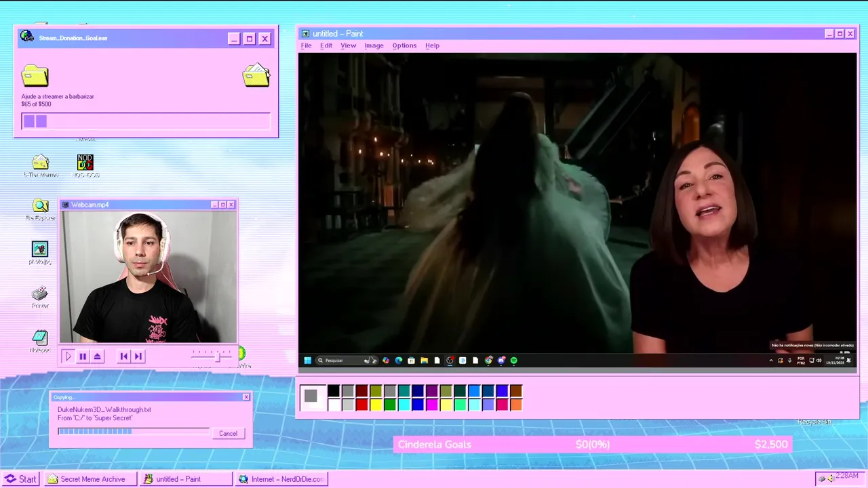
Task: Open the Printer desktop icon
Action: click(40, 297)
